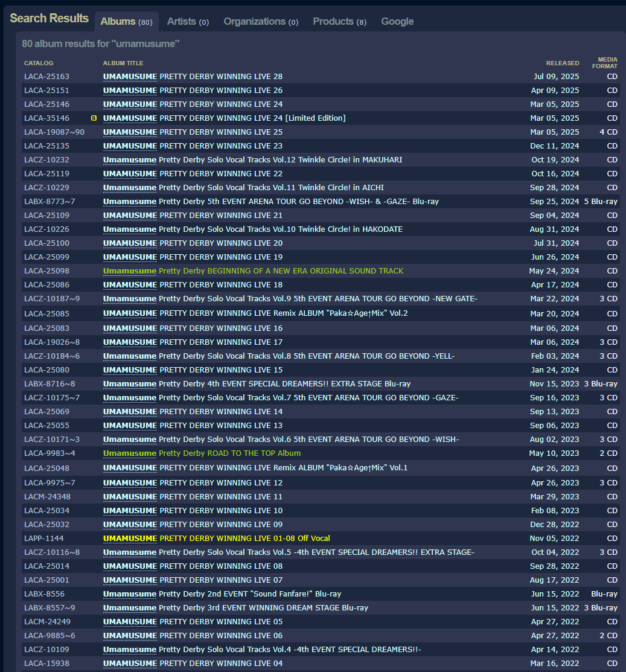Image resolution: width=626 pixels, height=672 pixels.
Task: Click release date Dec 11, 2024
Action: (554, 146)
